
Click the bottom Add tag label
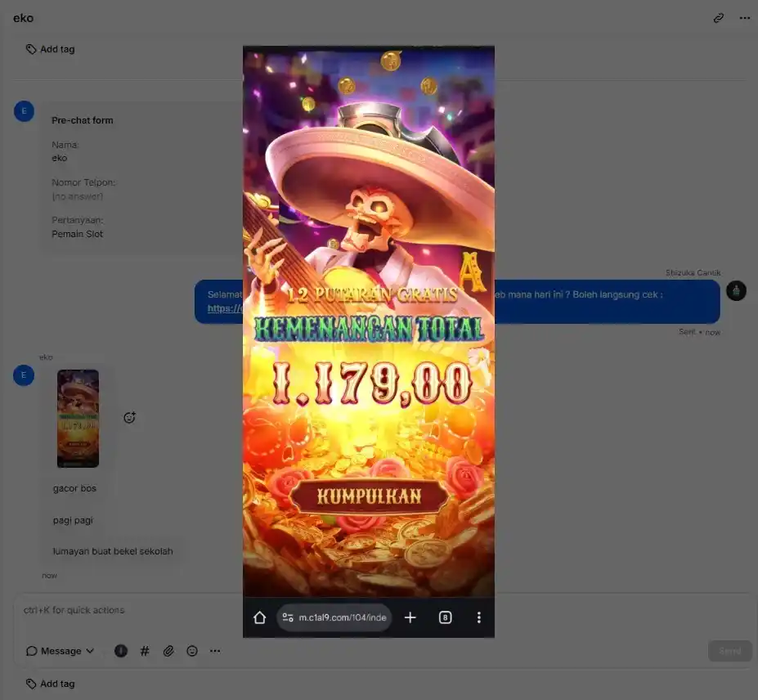57,684
